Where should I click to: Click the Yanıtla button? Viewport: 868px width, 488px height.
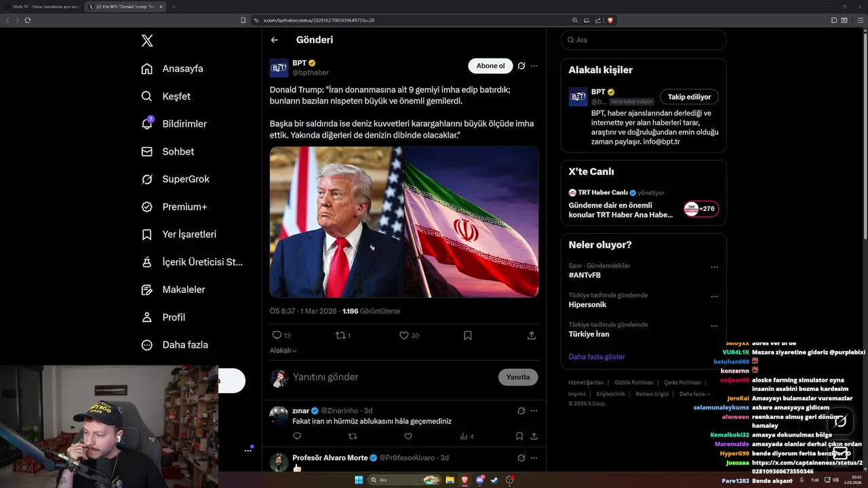pos(518,377)
